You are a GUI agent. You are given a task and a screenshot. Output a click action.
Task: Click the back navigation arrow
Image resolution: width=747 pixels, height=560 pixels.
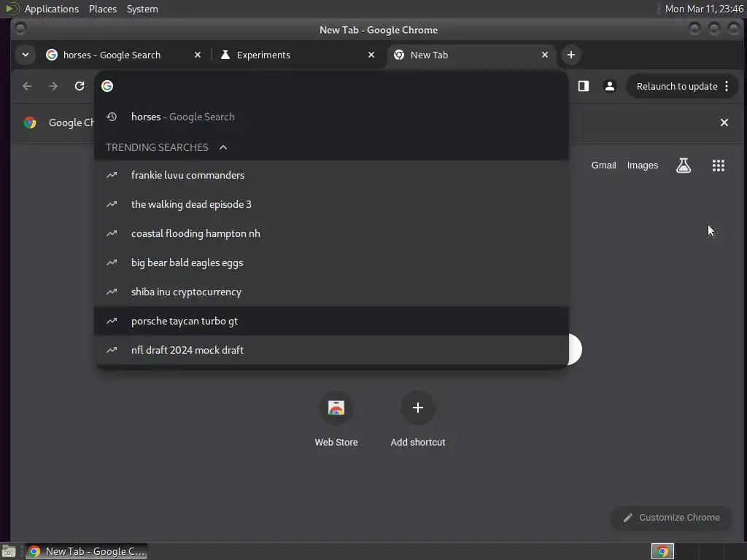pyautogui.click(x=27, y=86)
